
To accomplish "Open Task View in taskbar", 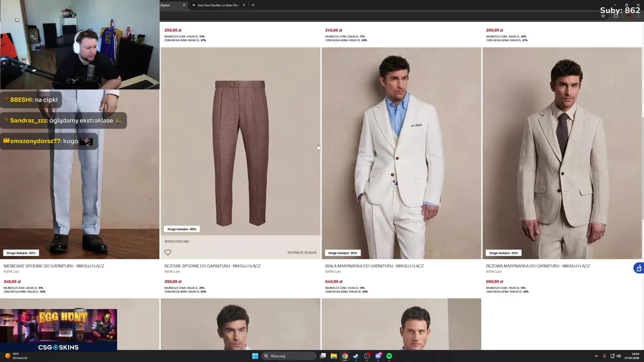I will pos(323,356).
